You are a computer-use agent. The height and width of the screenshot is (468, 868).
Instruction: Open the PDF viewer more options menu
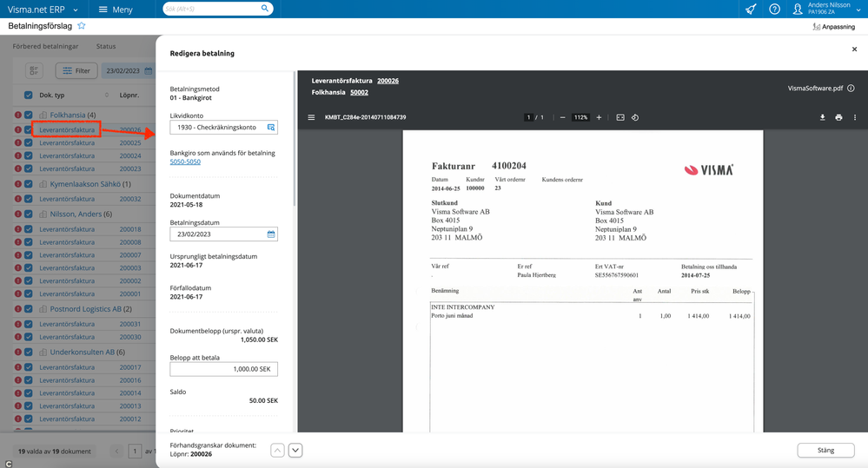[x=855, y=117]
